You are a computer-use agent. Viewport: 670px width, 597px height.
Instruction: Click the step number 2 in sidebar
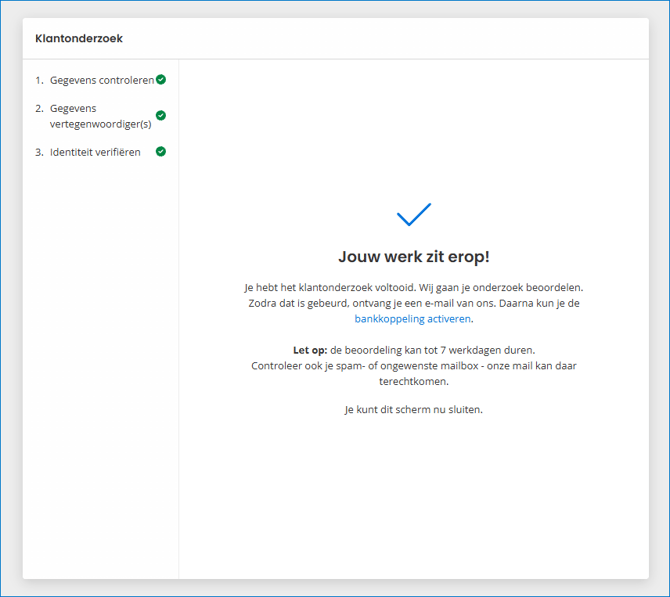pyautogui.click(x=38, y=108)
